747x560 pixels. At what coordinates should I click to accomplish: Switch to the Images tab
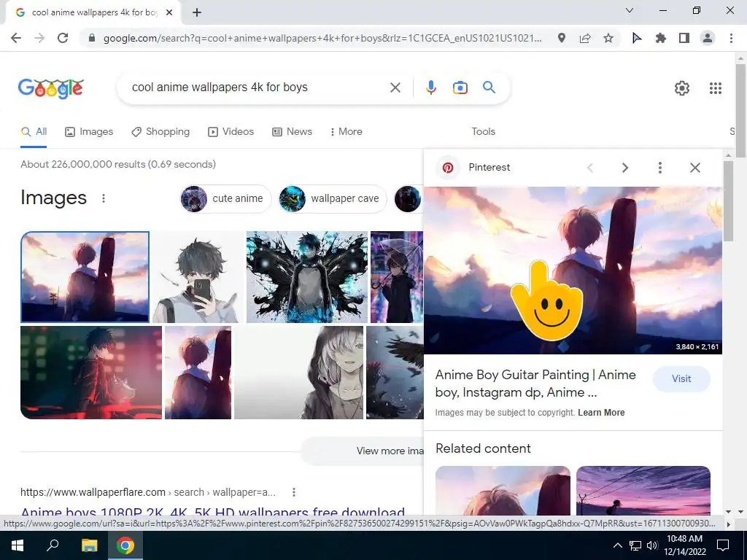(x=89, y=131)
